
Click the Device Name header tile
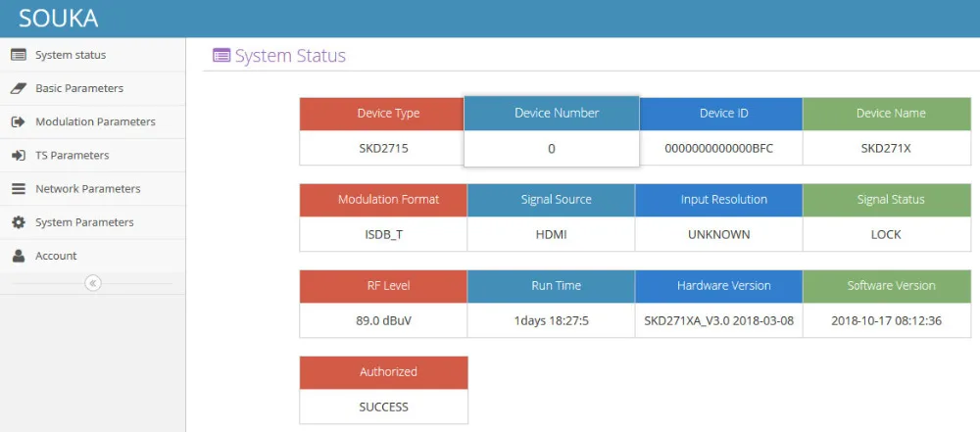[x=887, y=114]
